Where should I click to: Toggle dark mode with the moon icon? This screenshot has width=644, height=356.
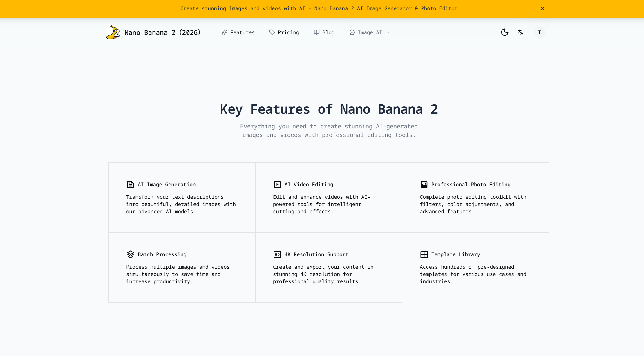click(x=505, y=32)
